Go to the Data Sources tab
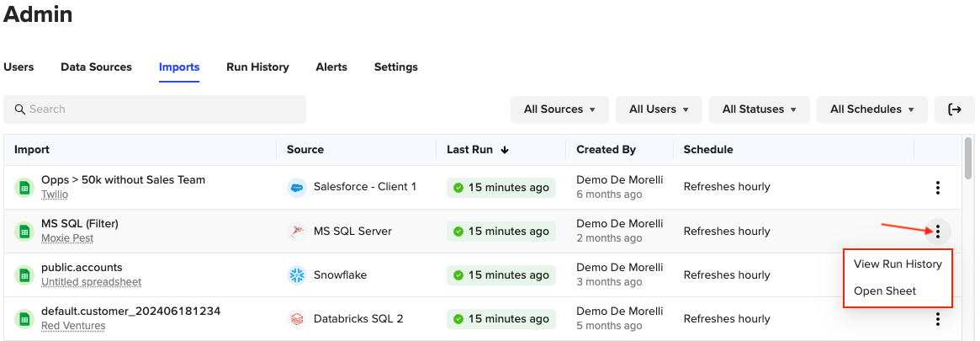The width and height of the screenshot is (980, 341). (x=96, y=67)
